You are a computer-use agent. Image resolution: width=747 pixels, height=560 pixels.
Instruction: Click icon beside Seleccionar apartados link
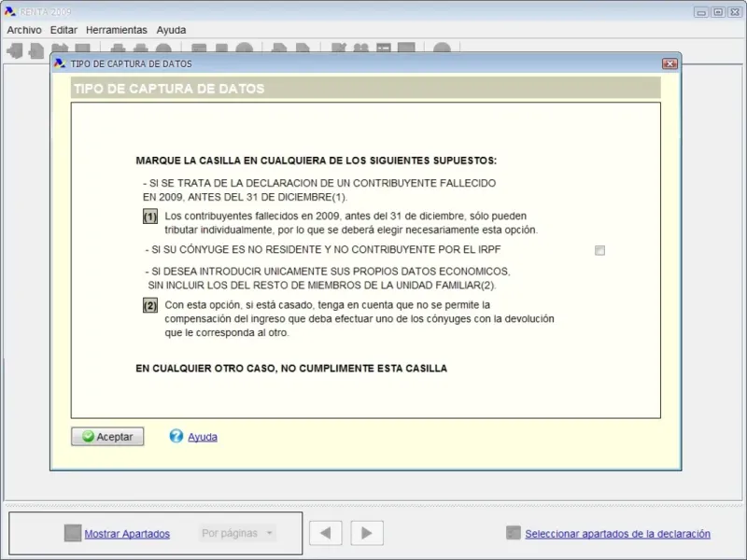(513, 533)
